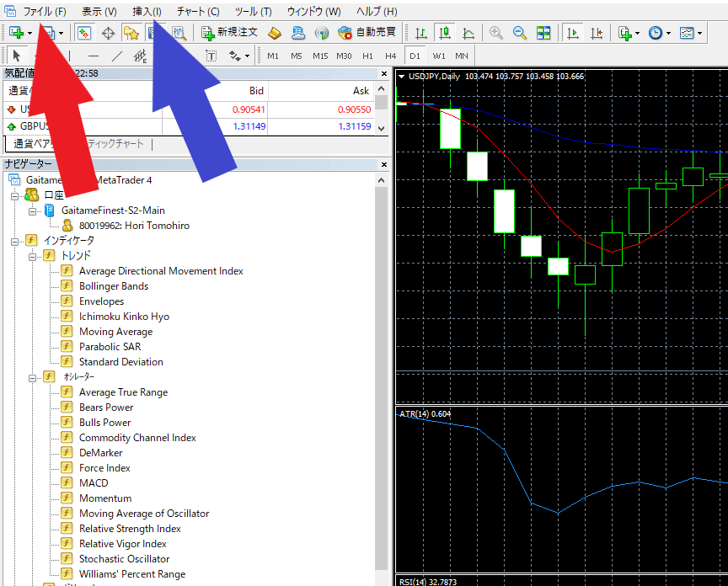
Task: Collapse the トレンド indicator folder
Action: click(x=32, y=257)
